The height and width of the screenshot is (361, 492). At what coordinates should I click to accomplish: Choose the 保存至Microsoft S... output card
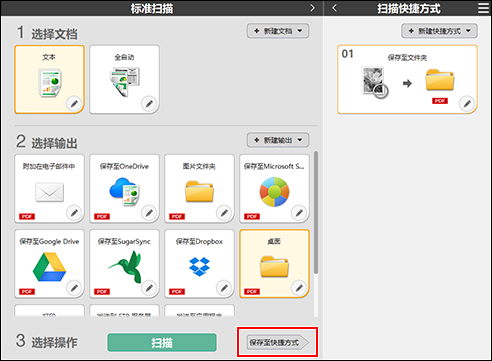pos(274,188)
